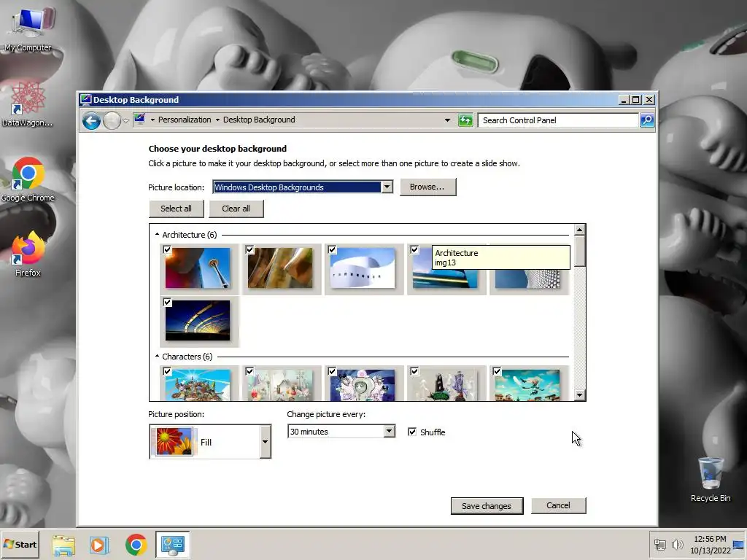Click the Show desktop button
Screen dimensions: 747x560
coord(739,544)
